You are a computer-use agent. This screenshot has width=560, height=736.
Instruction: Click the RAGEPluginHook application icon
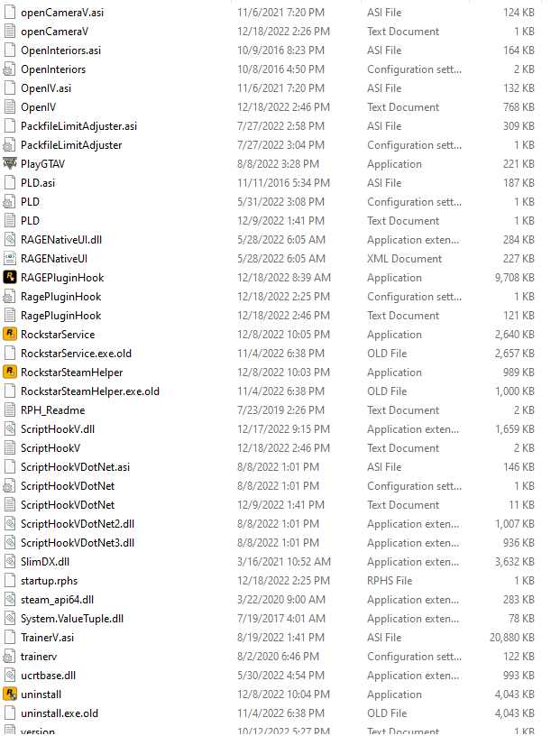pos(9,278)
